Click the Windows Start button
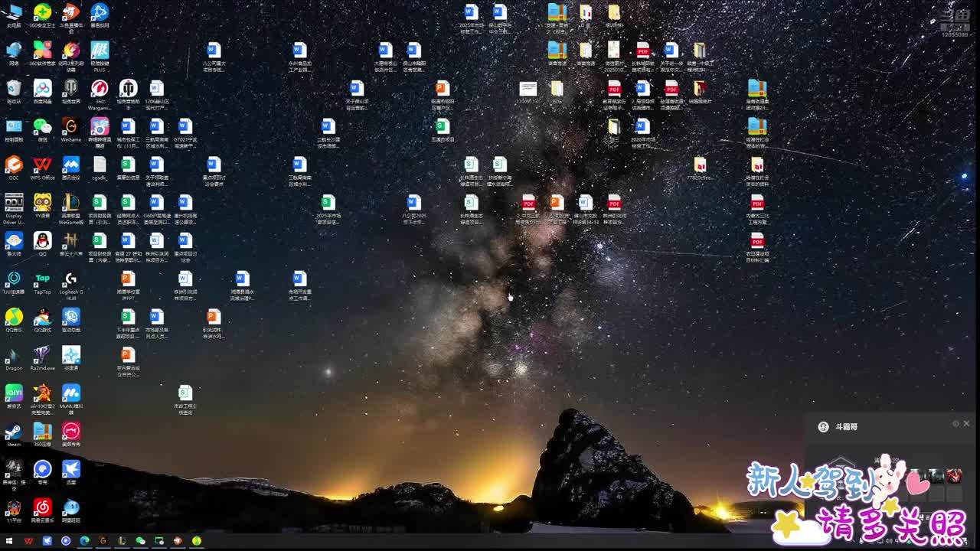The width and height of the screenshot is (980, 551). tap(9, 541)
